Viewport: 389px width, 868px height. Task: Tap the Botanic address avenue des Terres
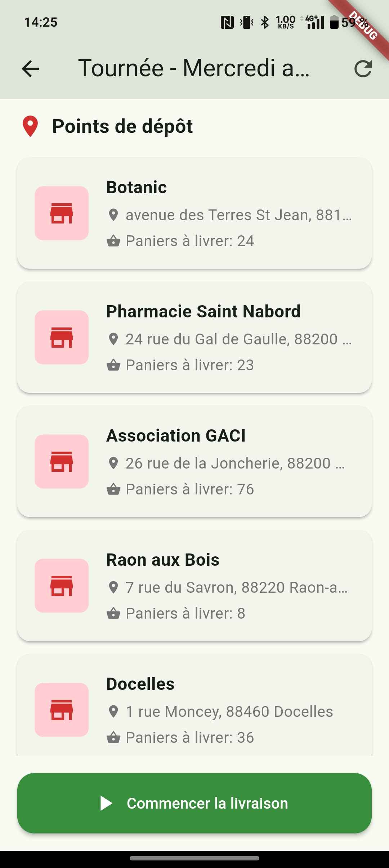(238, 215)
